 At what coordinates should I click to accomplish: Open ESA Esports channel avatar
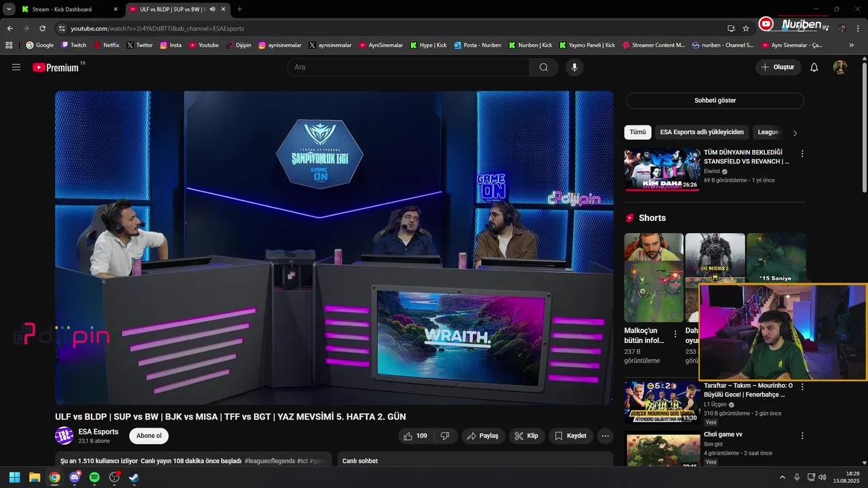click(64, 436)
